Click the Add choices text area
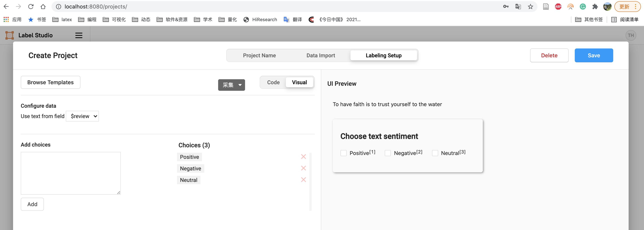 [71, 173]
